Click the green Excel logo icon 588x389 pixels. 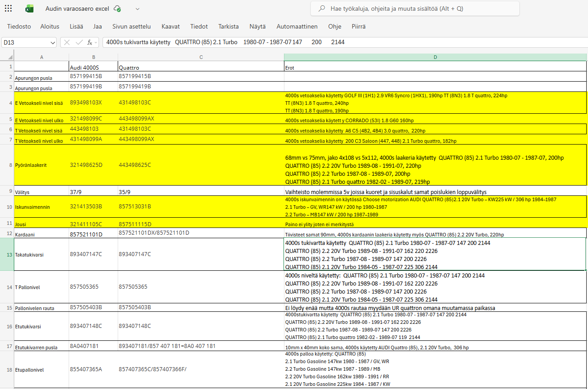point(29,8)
